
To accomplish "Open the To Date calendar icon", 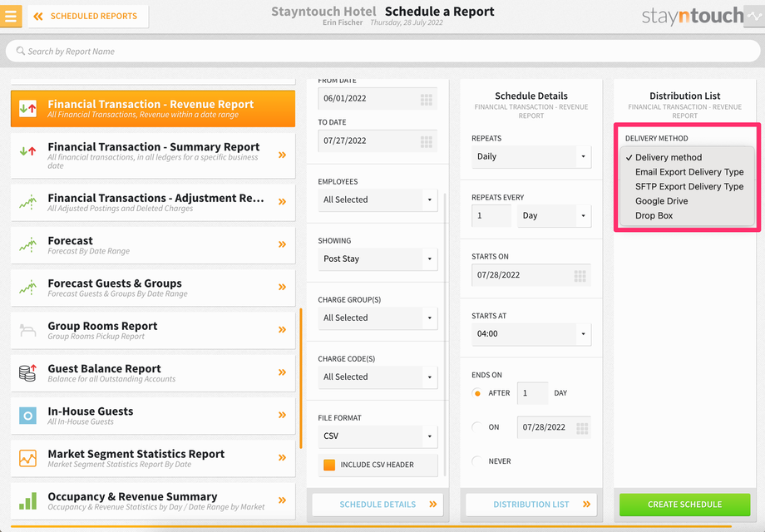I will (427, 141).
